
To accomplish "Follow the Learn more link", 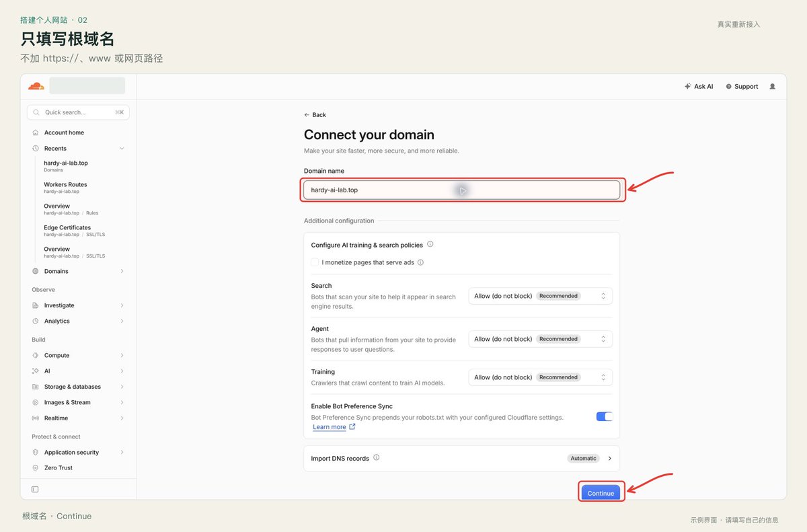I will (x=330, y=427).
